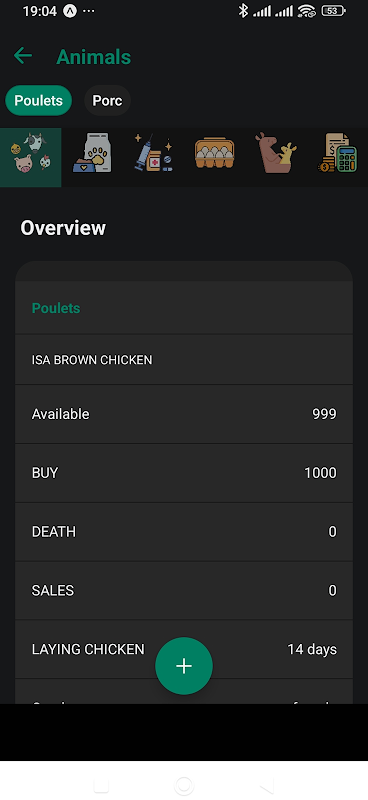Tap ISA BROWN CHICKEN breed row
This screenshot has width=368, height=800.
[184, 360]
